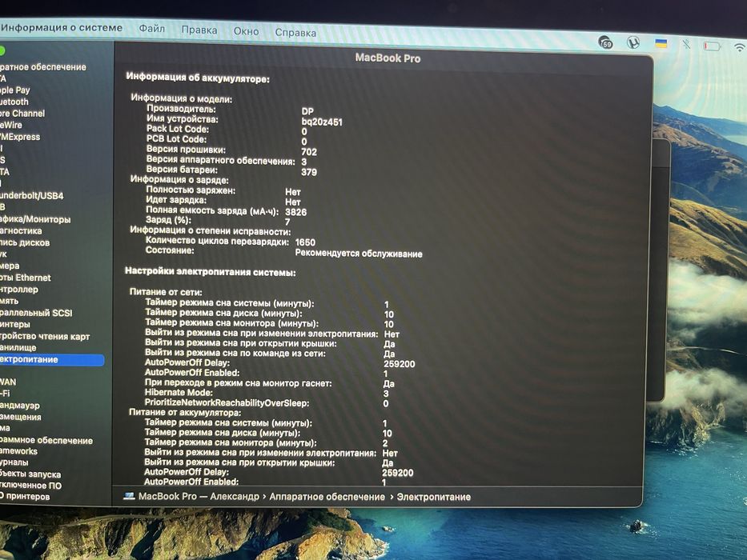Click the laptop icon in the path bar

pyautogui.click(x=129, y=496)
